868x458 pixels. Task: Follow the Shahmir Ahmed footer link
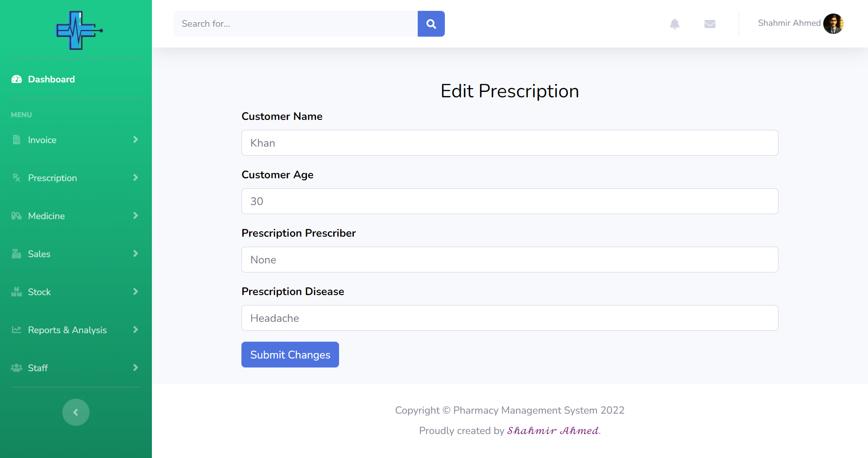(553, 430)
